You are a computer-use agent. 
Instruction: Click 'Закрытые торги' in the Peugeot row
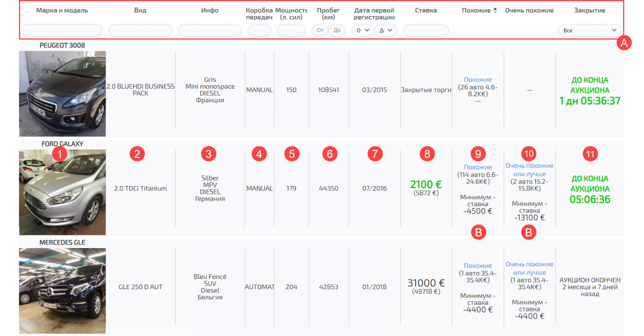426,90
